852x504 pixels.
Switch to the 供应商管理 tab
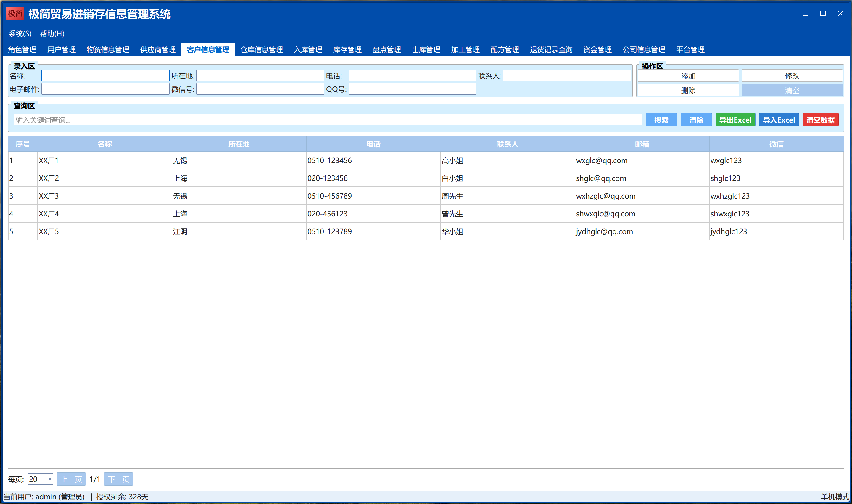pyautogui.click(x=158, y=50)
